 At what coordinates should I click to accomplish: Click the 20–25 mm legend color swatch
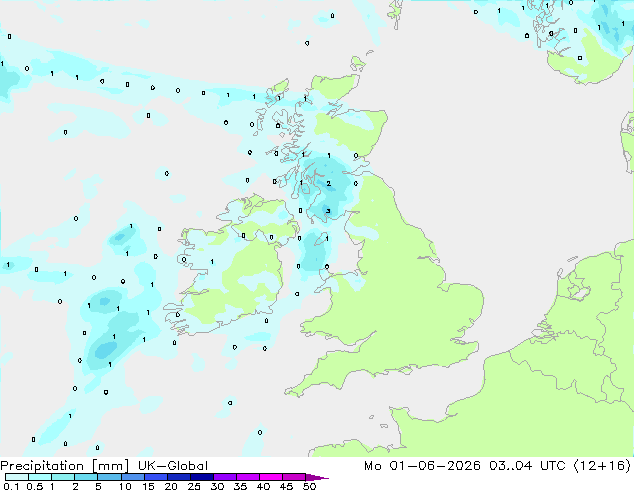(x=178, y=477)
